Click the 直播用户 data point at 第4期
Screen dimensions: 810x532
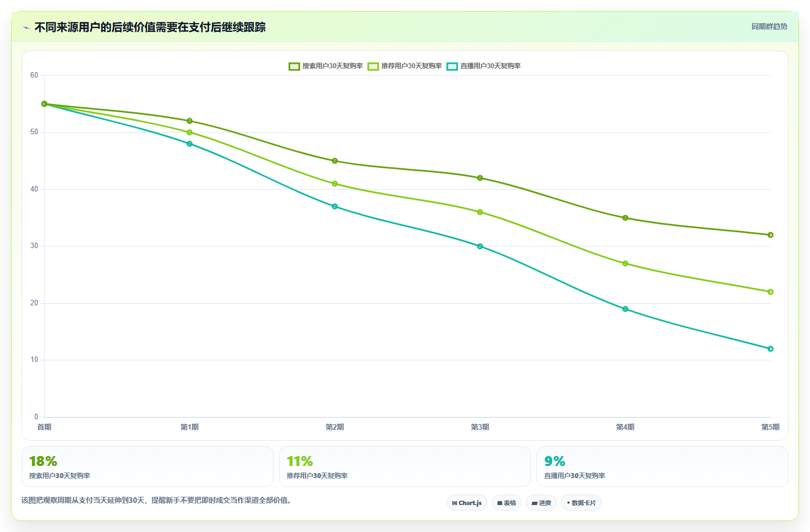(x=625, y=309)
